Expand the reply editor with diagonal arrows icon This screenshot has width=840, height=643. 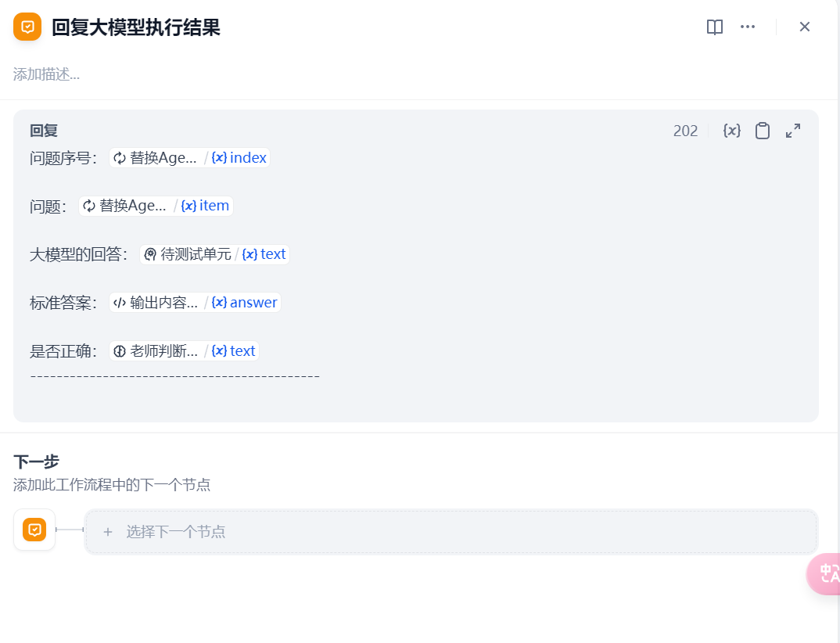coord(793,131)
